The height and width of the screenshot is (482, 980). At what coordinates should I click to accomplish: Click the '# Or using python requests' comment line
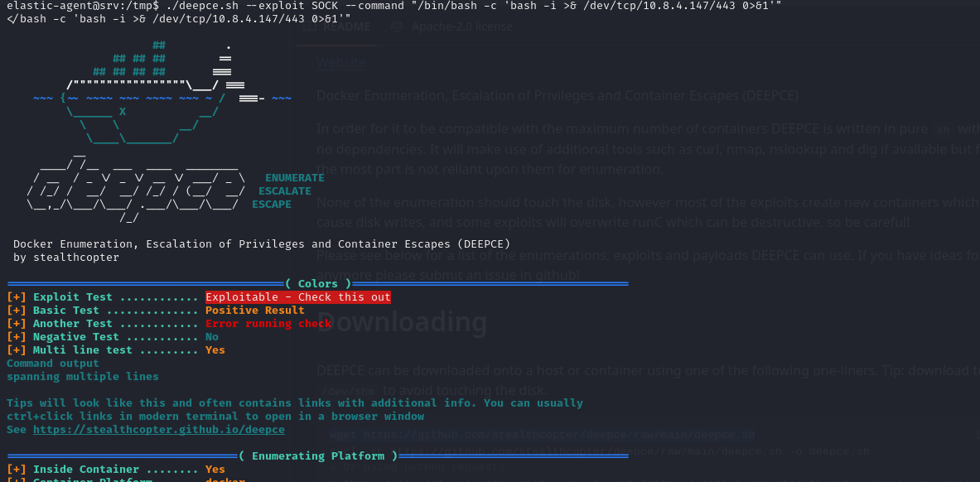tap(417, 467)
